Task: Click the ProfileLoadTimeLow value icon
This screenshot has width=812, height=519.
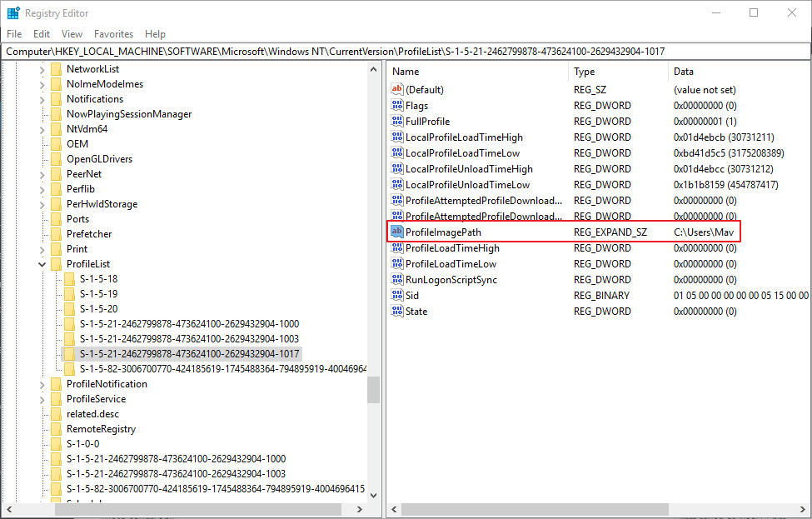Action: (x=397, y=263)
